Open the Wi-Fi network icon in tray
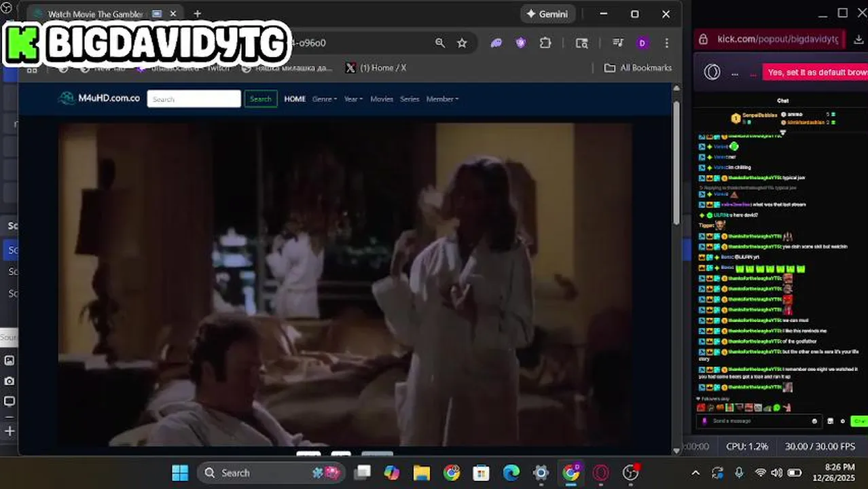868x489 pixels. coord(760,473)
